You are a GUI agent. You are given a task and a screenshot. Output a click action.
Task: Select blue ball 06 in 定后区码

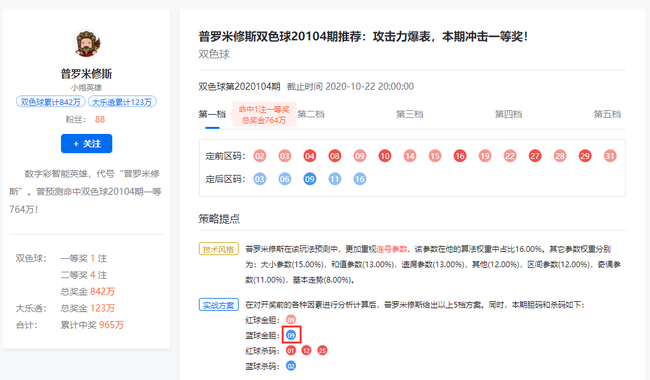(x=285, y=179)
